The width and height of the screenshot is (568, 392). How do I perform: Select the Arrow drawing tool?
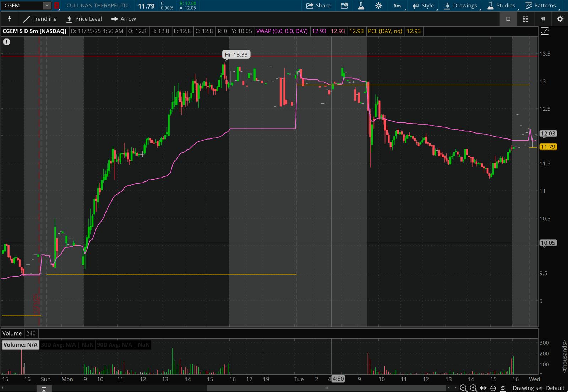point(124,19)
